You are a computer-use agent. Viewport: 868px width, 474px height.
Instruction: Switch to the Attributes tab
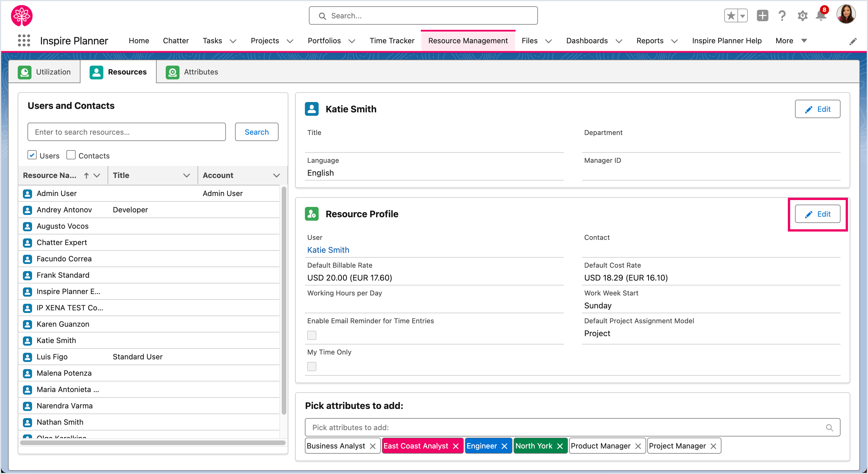[x=192, y=72]
